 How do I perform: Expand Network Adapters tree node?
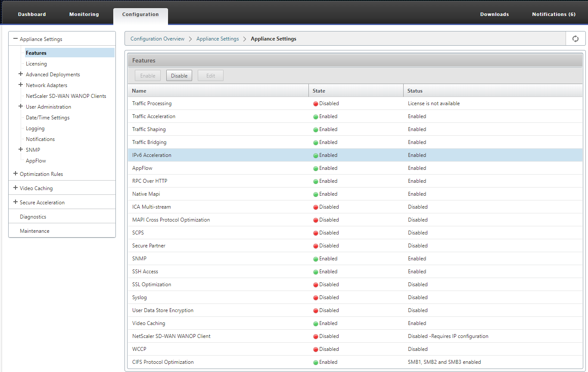point(21,85)
